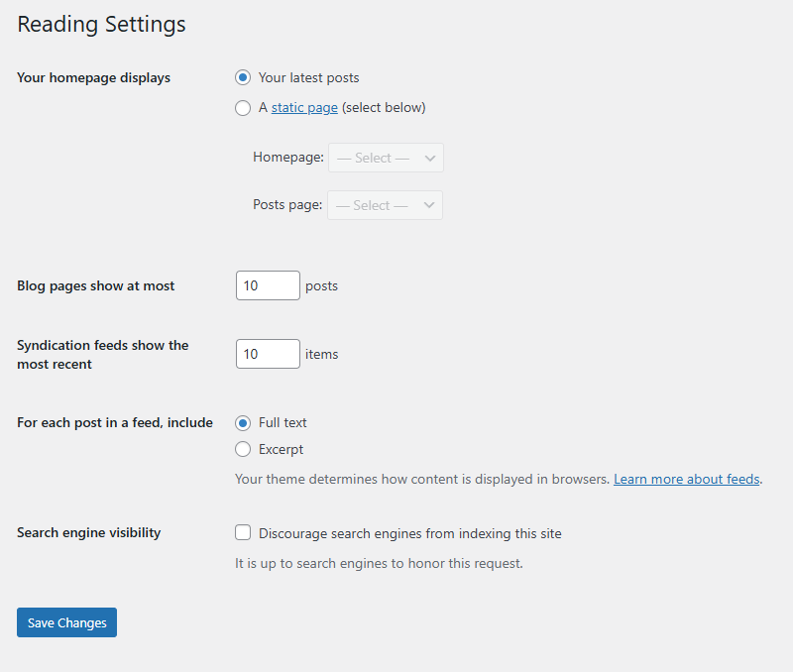Screen dimensions: 793x672
Task: Focus the Syndication feeds items number field
Action: click(268, 354)
